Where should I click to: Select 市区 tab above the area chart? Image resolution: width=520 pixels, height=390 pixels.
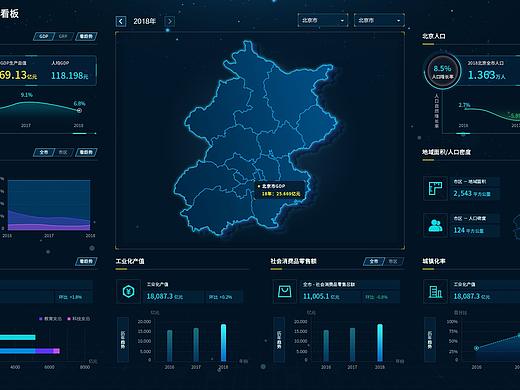pyautogui.click(x=63, y=152)
